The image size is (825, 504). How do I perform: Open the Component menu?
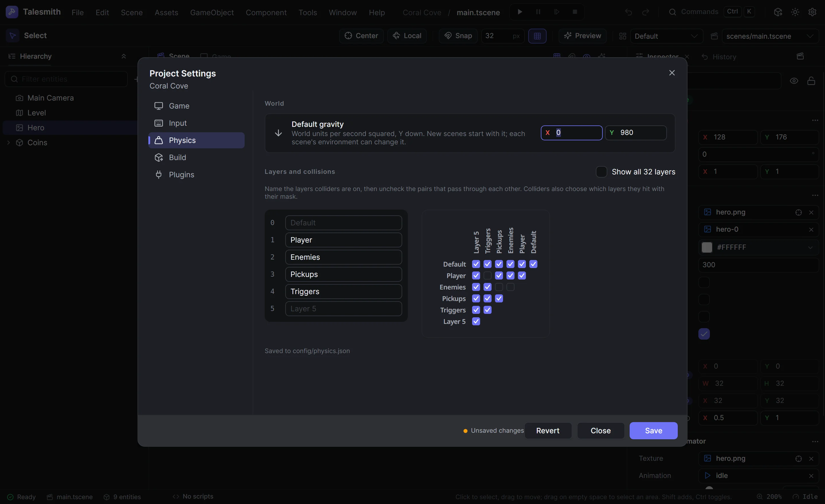tap(266, 12)
